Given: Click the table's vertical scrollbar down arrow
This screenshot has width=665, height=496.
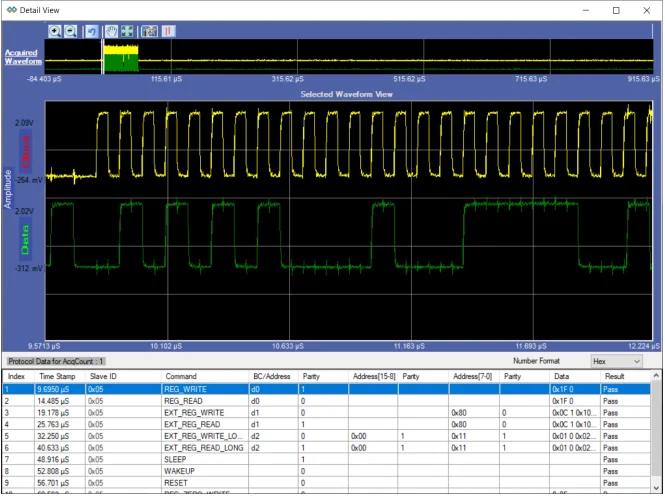Looking at the screenshot, I should (656, 488).
